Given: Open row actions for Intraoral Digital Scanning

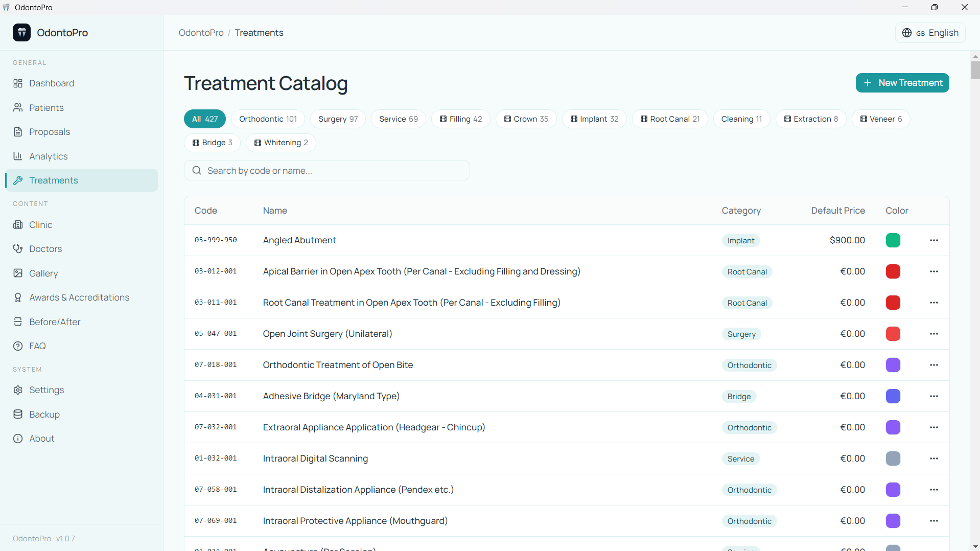Looking at the screenshot, I should point(934,458).
